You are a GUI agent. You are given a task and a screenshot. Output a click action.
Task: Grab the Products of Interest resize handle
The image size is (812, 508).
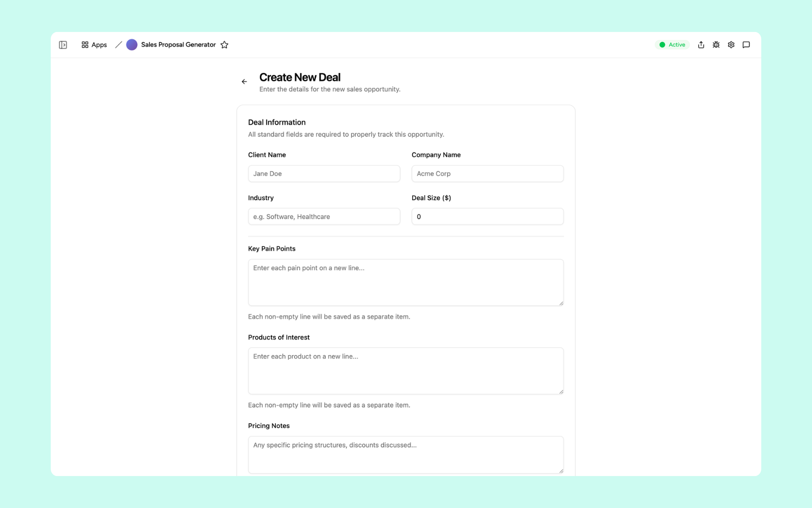561,392
